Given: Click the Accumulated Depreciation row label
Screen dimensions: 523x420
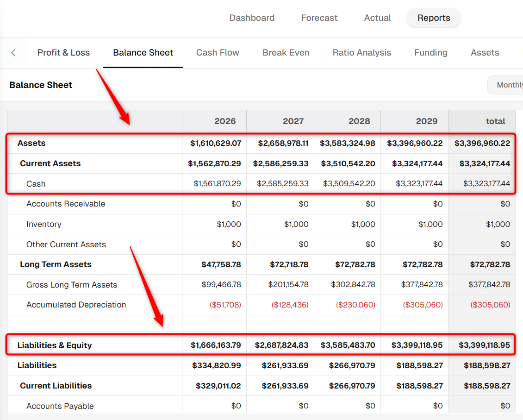Looking at the screenshot, I should (76, 305).
